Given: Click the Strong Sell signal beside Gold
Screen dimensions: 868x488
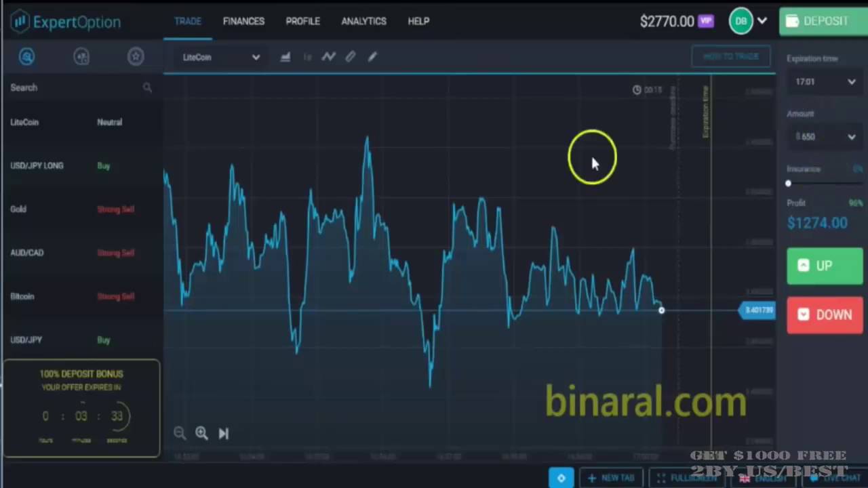Looking at the screenshot, I should 115,209.
